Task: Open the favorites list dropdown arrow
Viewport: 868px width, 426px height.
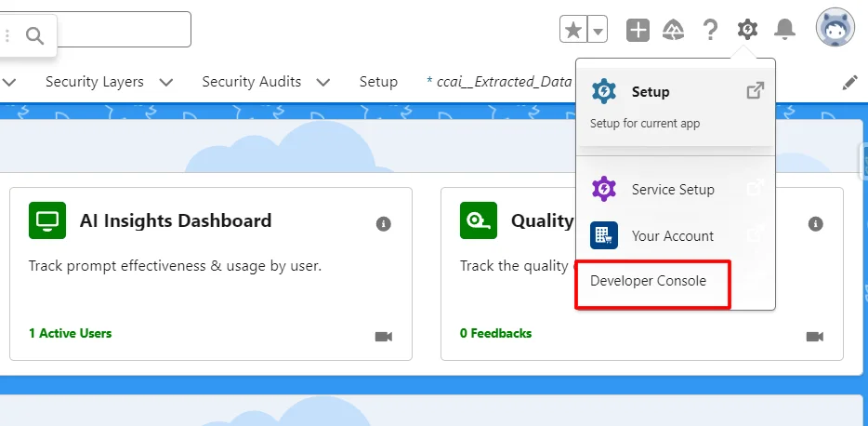Action: click(598, 30)
